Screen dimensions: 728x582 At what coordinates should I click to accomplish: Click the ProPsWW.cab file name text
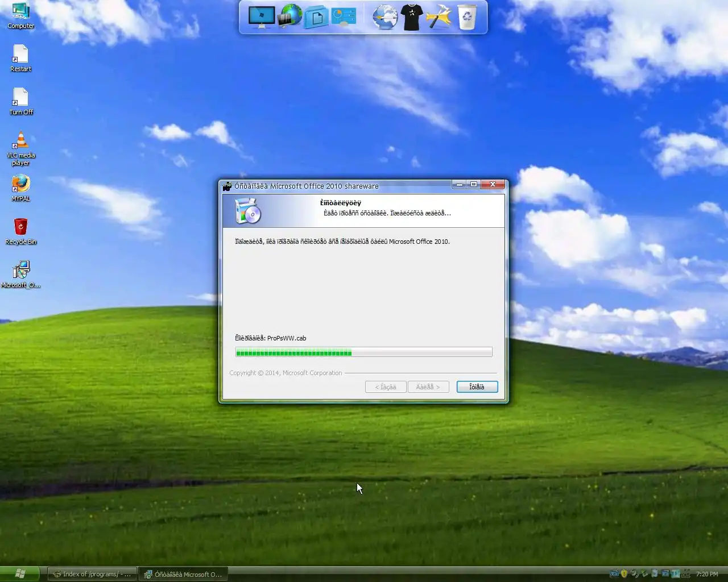[x=287, y=338]
